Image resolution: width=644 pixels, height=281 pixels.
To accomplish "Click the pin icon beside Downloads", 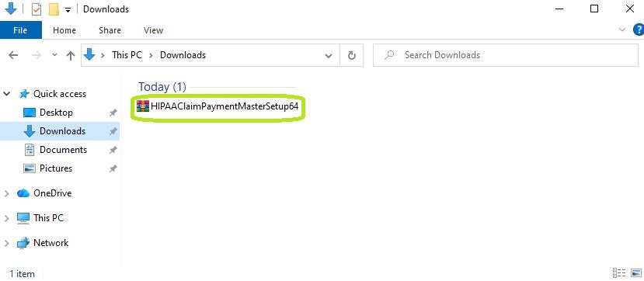I will (113, 132).
